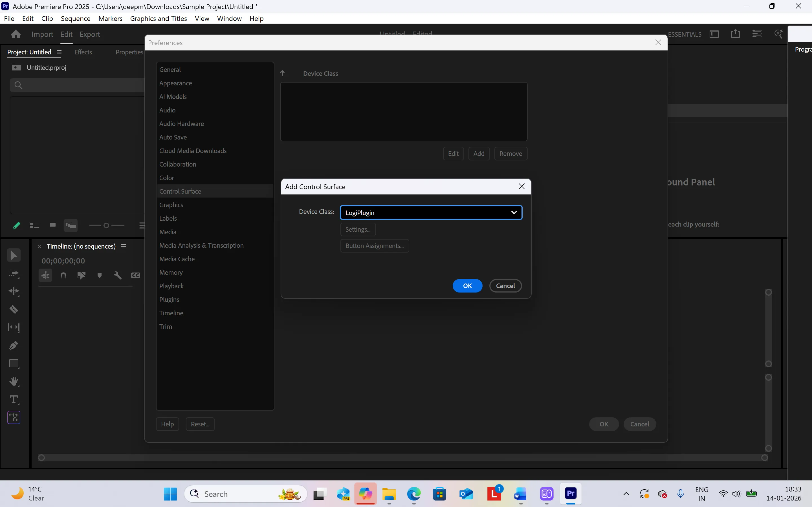Adjust Project panel icon zoom slider
Viewport: 812px width, 507px height.
point(106,226)
